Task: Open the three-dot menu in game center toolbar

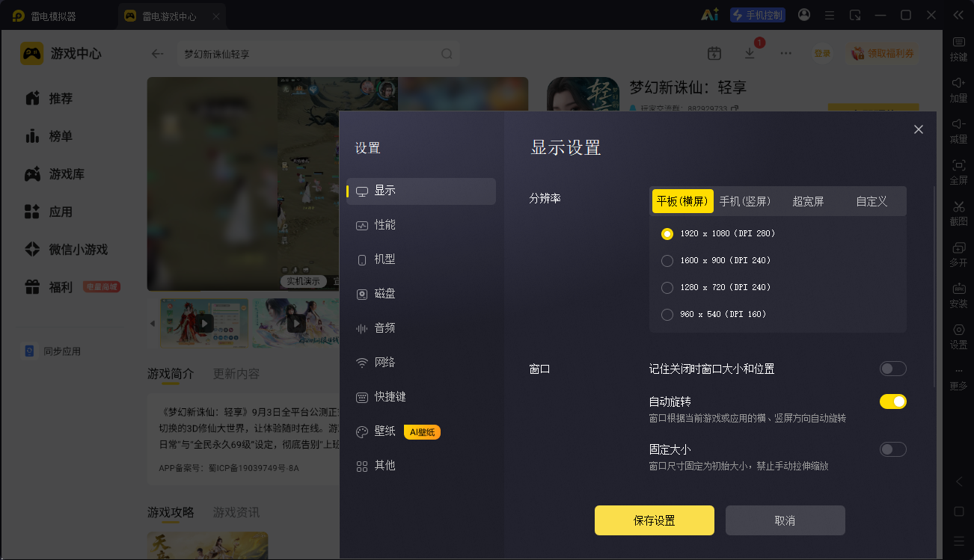Action: [x=785, y=54]
